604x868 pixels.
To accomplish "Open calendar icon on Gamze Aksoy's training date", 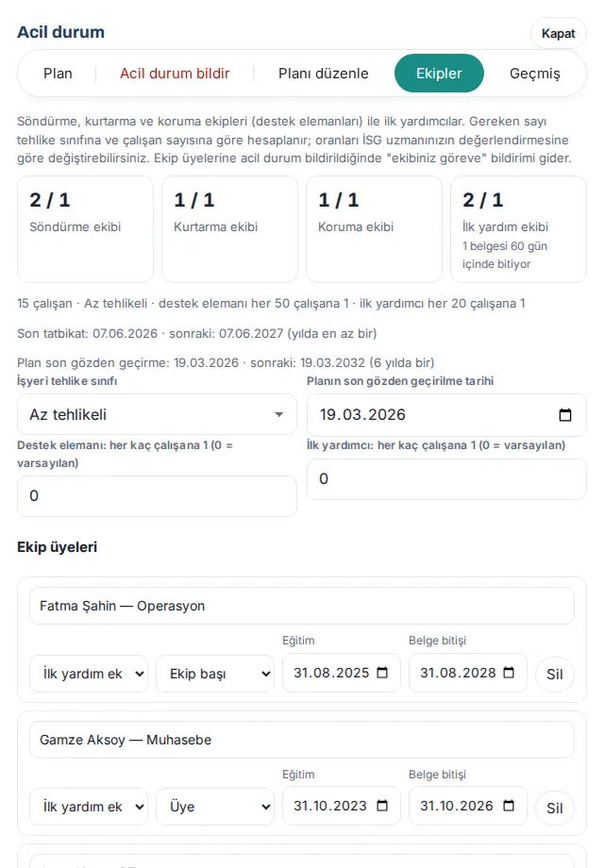I will (382, 806).
